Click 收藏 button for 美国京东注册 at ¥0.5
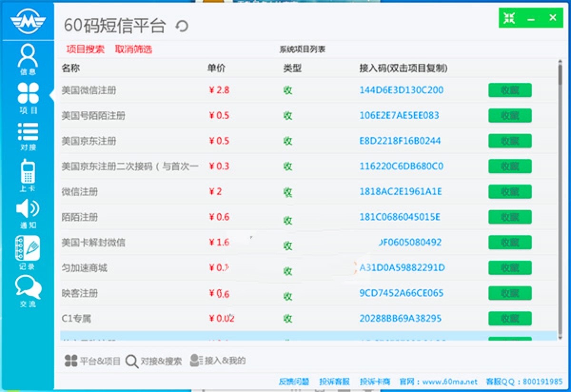The width and height of the screenshot is (571, 392). click(x=510, y=141)
